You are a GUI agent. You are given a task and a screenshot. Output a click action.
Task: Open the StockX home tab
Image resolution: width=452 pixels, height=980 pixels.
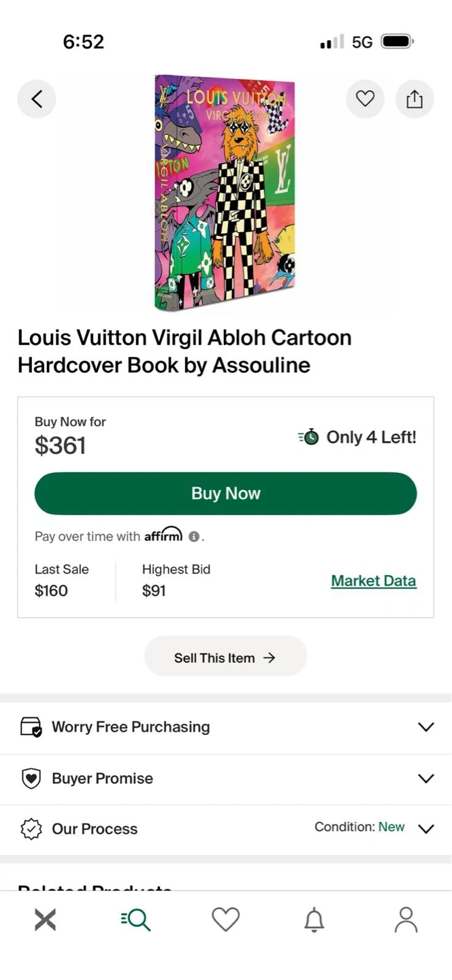click(45, 920)
